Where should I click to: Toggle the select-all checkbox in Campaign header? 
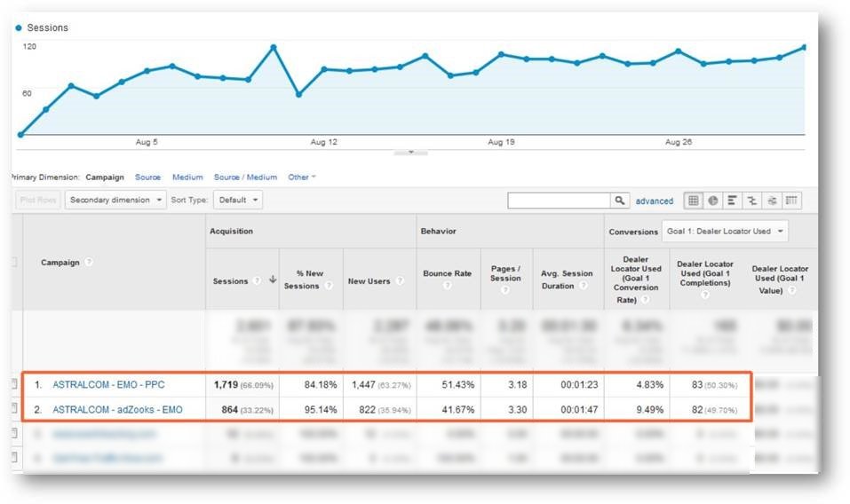pyautogui.click(x=13, y=263)
